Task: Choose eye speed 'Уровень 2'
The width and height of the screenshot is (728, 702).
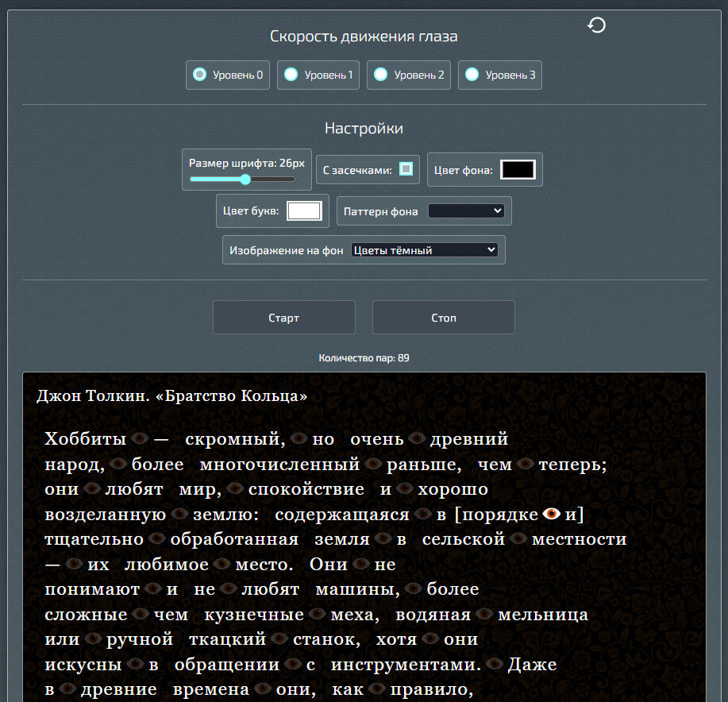Action: [409, 75]
